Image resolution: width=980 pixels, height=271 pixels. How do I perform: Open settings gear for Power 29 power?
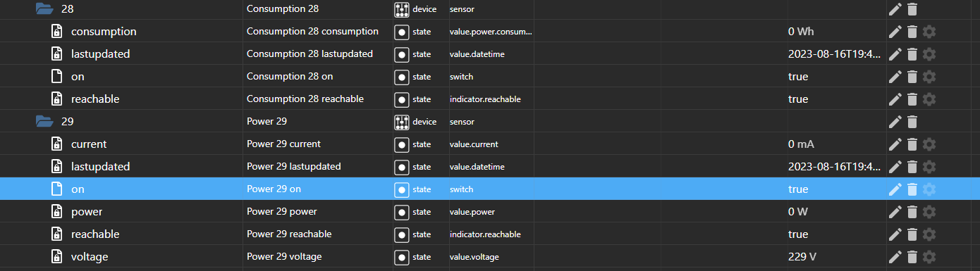pyautogui.click(x=929, y=212)
